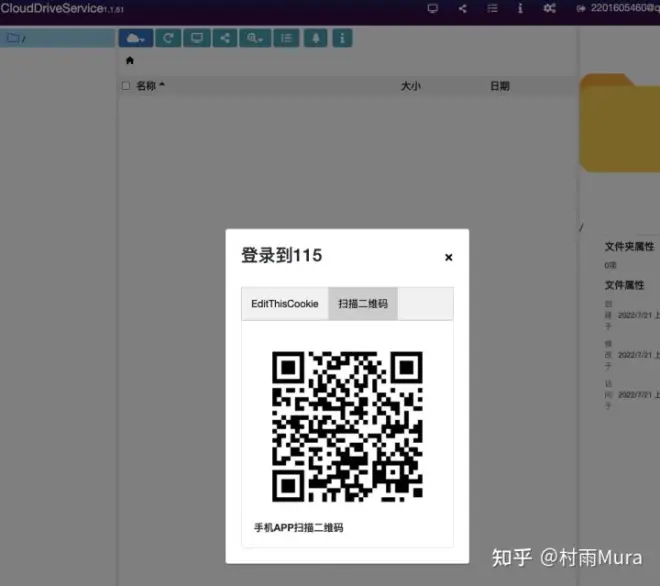Screen dimensions: 660x586
Task: Open the search dropdown in the toolbar
Action: pos(255,38)
